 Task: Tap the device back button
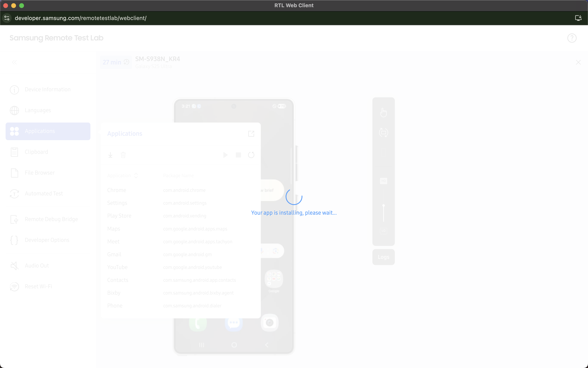click(267, 345)
